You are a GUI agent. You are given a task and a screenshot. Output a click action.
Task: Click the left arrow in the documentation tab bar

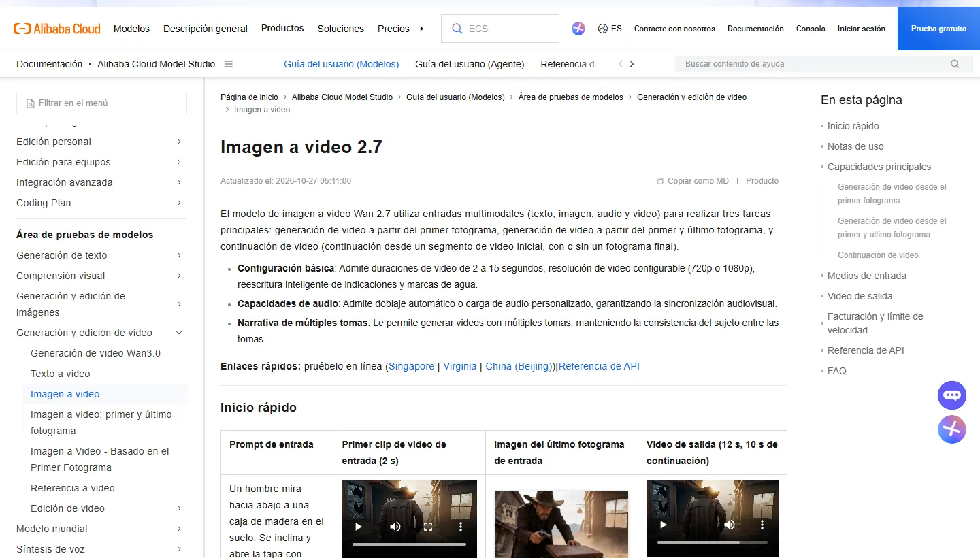click(620, 64)
